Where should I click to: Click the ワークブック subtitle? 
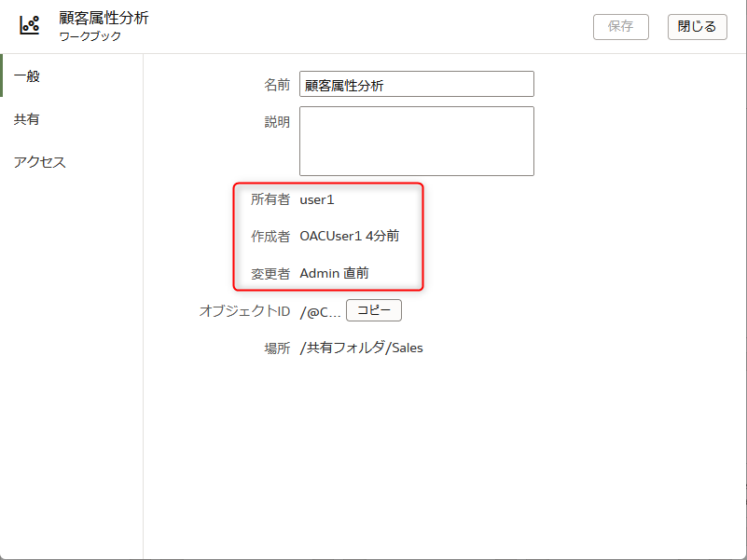(x=90, y=36)
